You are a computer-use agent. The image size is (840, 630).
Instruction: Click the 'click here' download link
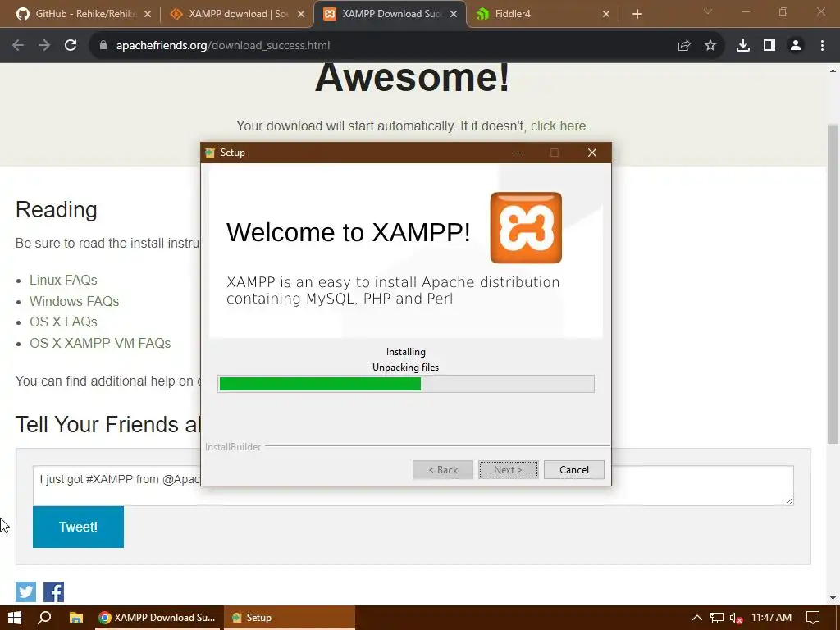pyautogui.click(x=559, y=126)
